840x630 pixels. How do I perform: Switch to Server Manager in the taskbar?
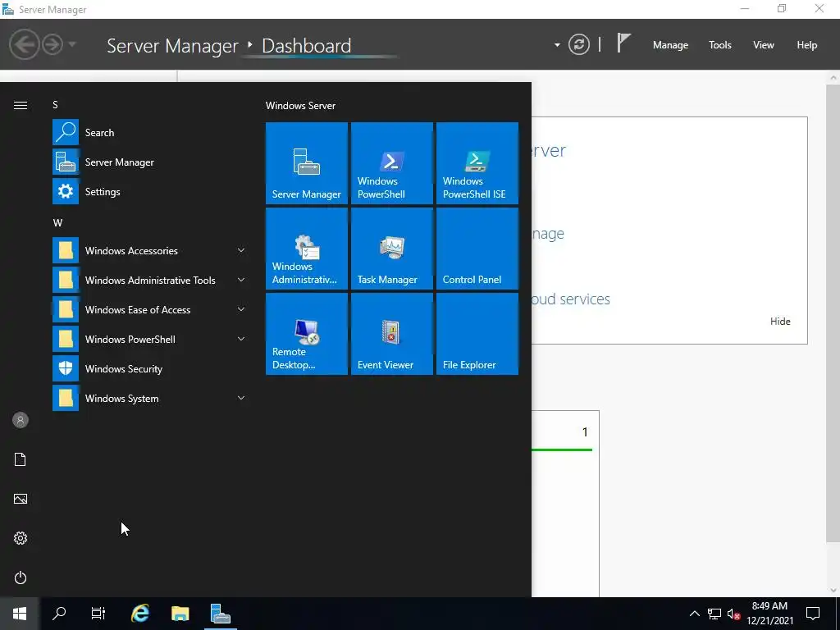point(220,614)
